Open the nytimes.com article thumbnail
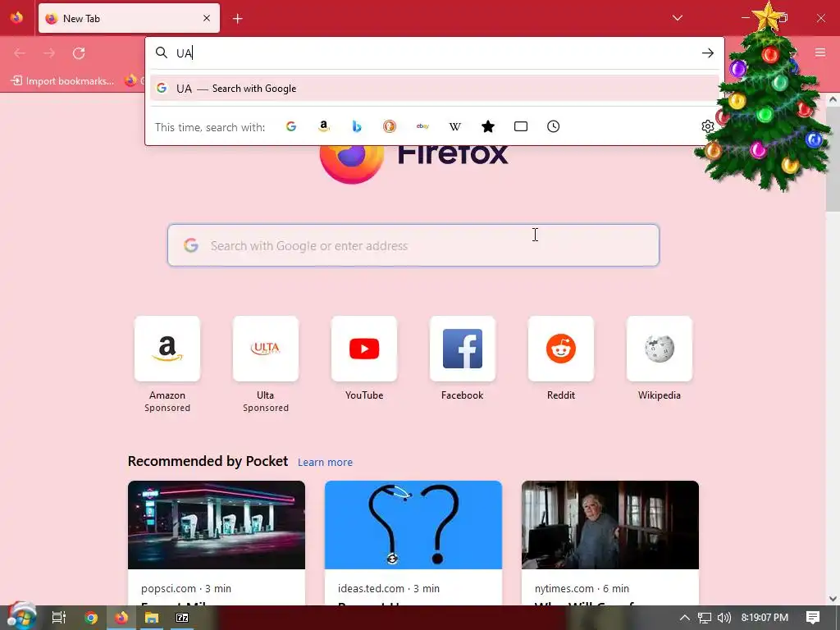 click(x=610, y=525)
